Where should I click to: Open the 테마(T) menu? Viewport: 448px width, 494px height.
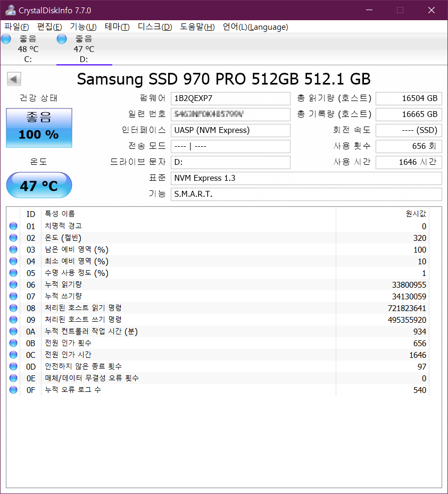pyautogui.click(x=117, y=27)
